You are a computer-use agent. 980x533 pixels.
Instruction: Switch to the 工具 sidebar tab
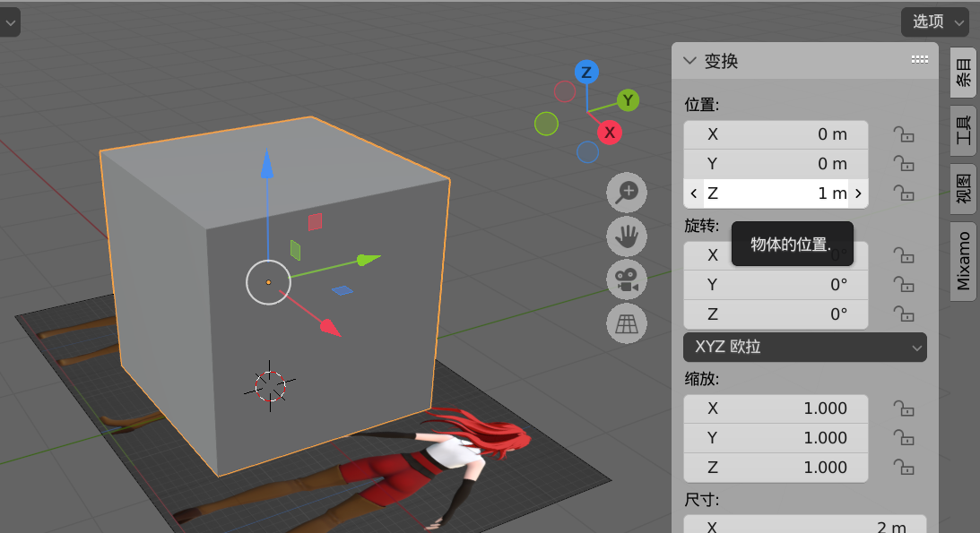click(x=963, y=131)
